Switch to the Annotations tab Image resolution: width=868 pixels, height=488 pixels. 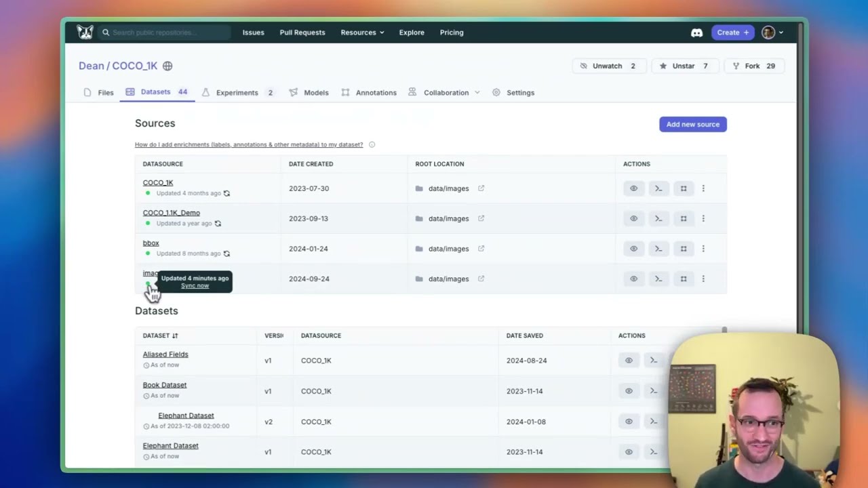pos(369,93)
